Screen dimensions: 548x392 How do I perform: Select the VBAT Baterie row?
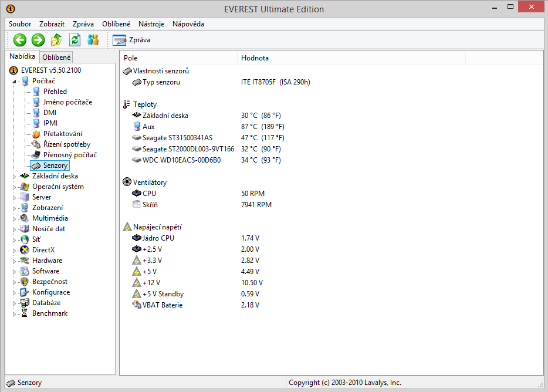[196, 305]
